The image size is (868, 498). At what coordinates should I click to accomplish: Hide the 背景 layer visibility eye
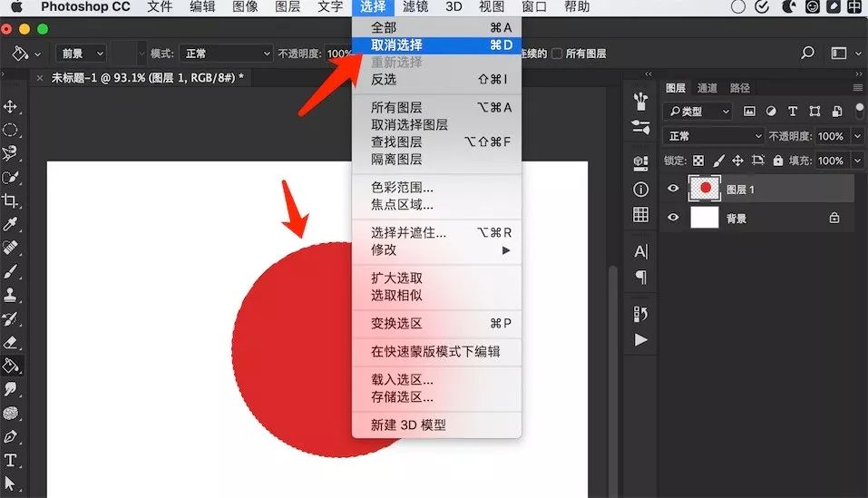click(673, 218)
